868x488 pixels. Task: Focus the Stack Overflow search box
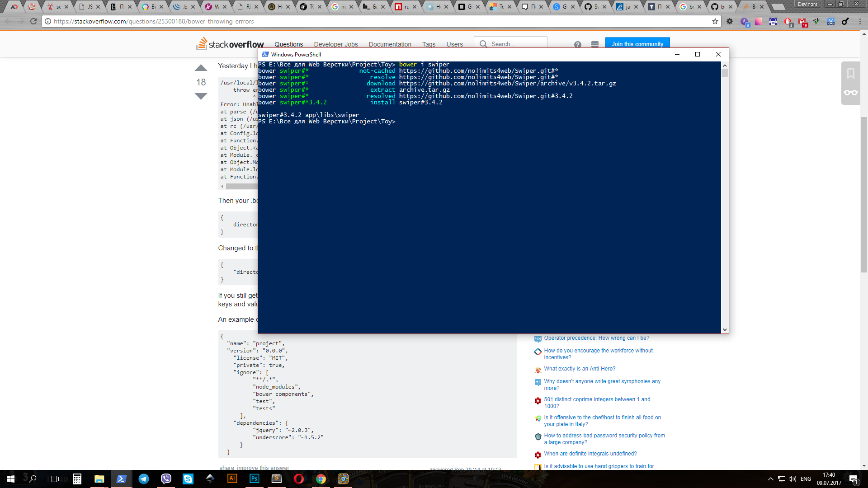coord(510,43)
